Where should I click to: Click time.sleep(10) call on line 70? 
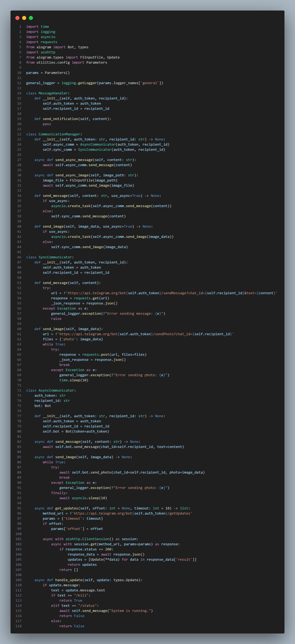74,380
